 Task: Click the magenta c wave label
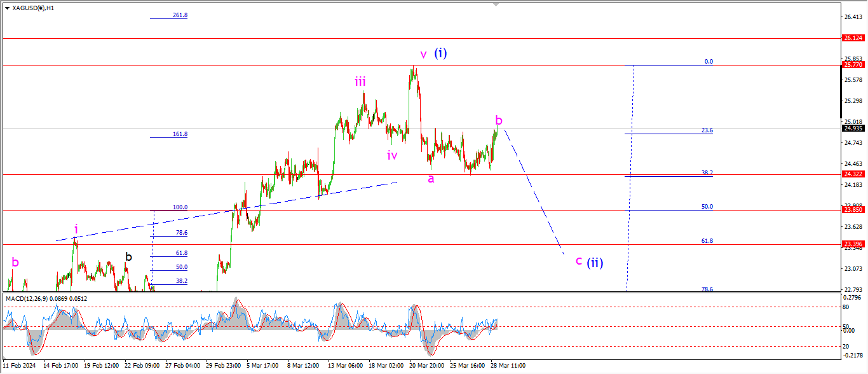[579, 260]
